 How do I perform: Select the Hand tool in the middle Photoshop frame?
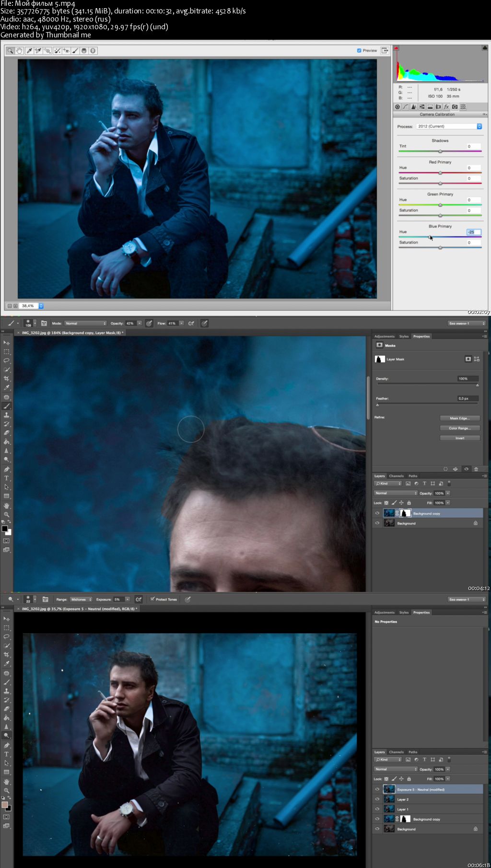coord(7,506)
